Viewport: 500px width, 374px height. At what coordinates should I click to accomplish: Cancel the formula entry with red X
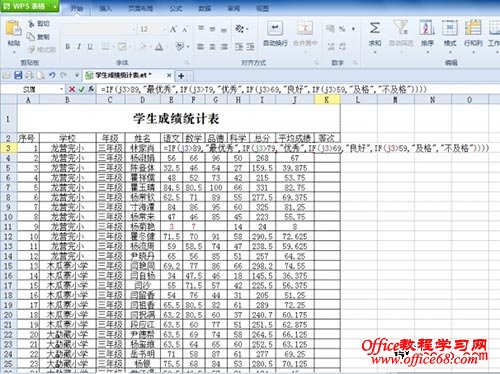72,89
